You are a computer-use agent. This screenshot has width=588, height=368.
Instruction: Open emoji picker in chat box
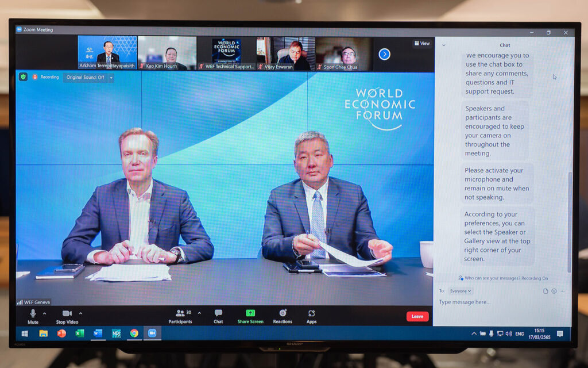pos(554,291)
